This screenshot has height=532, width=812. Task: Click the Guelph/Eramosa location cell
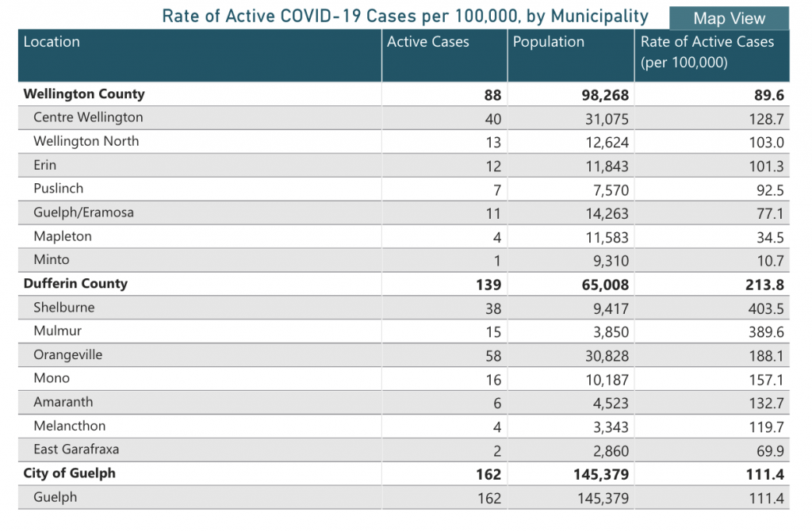tap(83, 212)
